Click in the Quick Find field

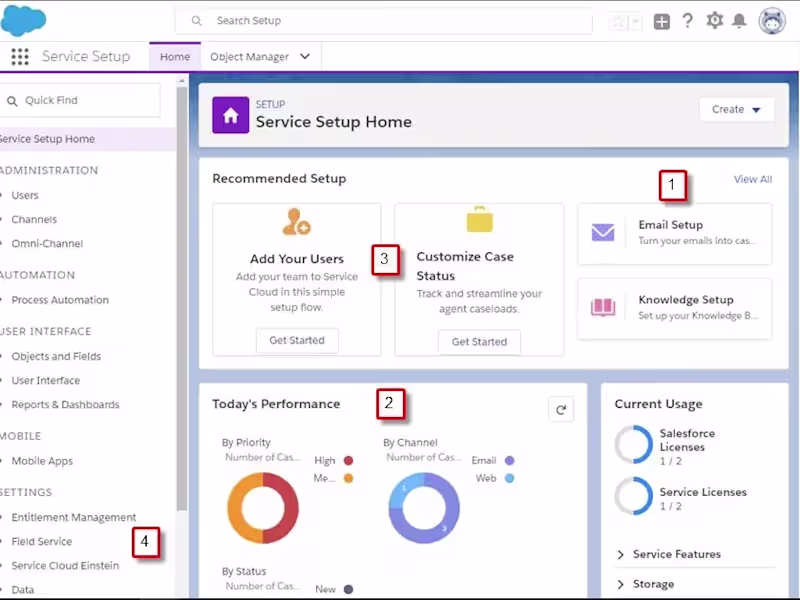point(80,101)
